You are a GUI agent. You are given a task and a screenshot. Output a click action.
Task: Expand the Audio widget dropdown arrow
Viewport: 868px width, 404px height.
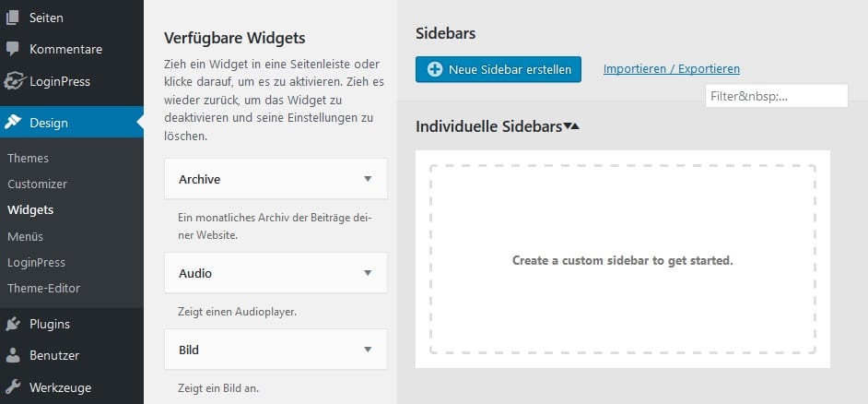368,273
